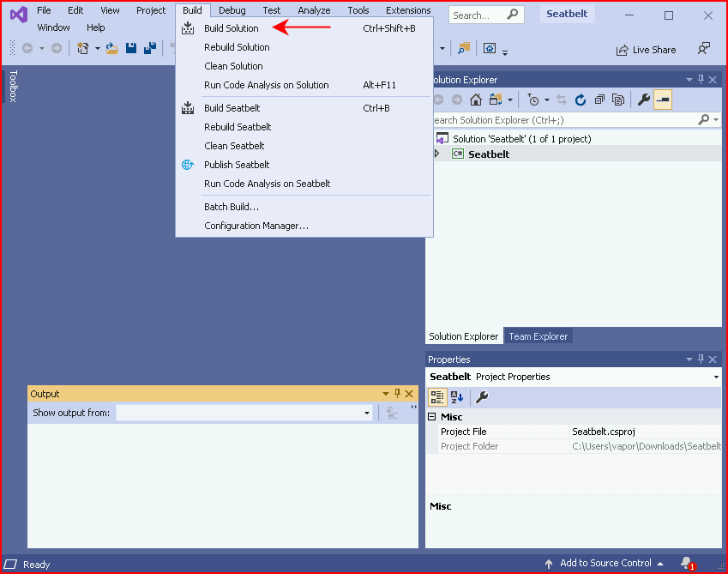Screen dimensions: 728x574
Task: Choose Publish Seatbelt menu item
Action: click(304, 165)
